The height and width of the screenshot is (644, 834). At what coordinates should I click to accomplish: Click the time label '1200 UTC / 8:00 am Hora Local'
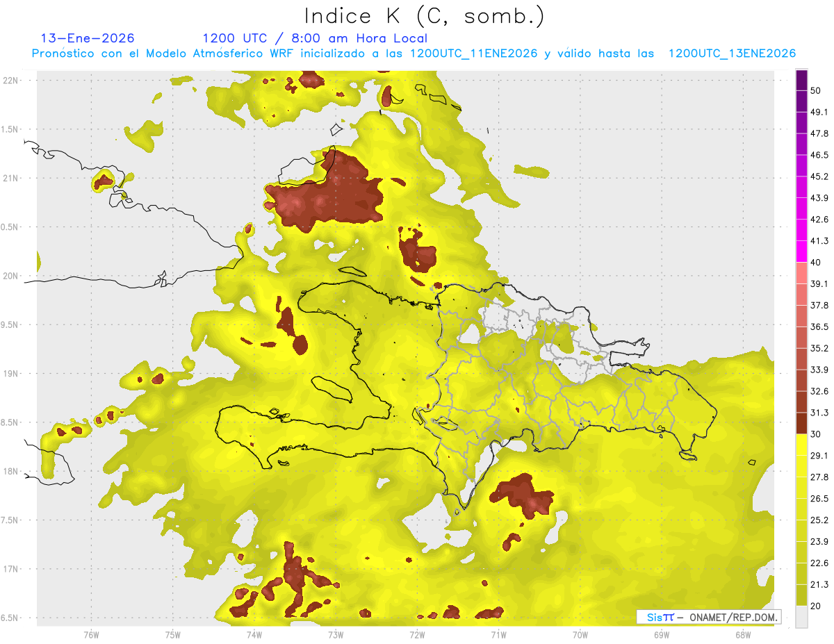click(x=315, y=38)
